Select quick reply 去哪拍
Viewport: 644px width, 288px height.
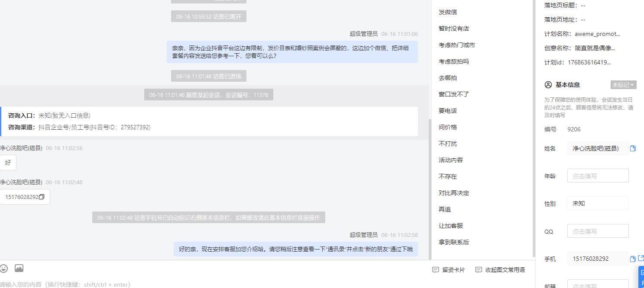(x=448, y=78)
